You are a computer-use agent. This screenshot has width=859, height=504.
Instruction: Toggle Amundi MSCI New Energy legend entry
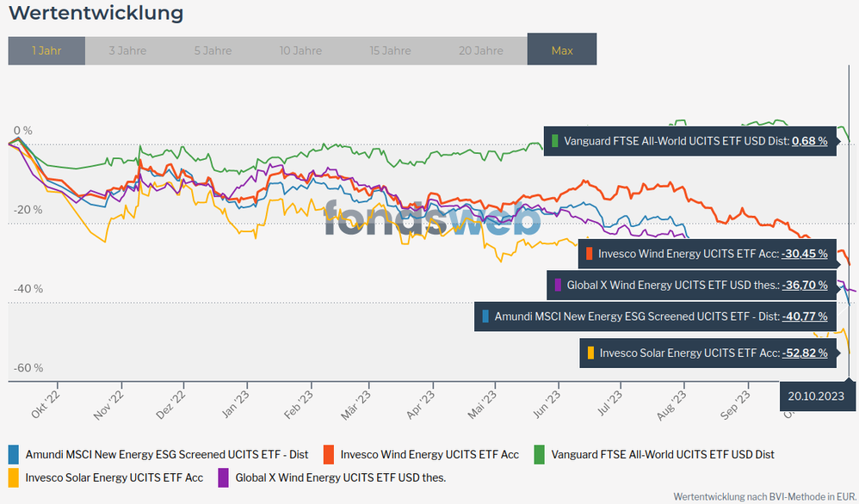click(167, 454)
